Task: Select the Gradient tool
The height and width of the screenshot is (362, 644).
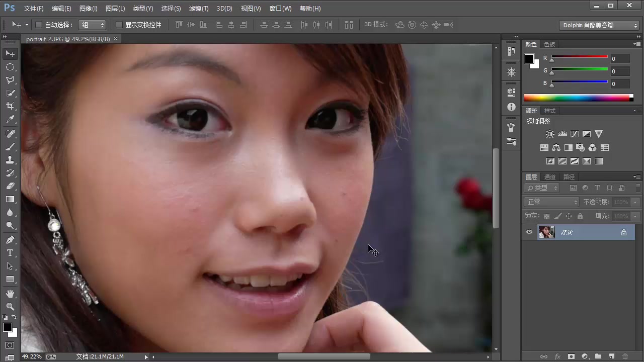Action: (x=10, y=199)
